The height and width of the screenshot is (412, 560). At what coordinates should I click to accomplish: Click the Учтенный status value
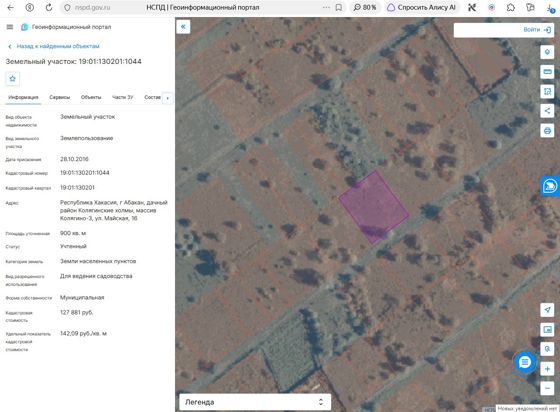tap(73, 246)
